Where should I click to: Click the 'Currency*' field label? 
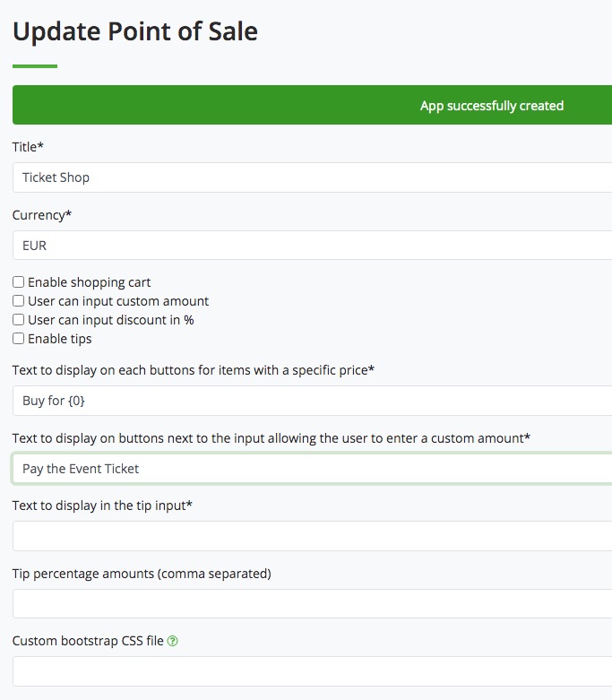coord(41,215)
